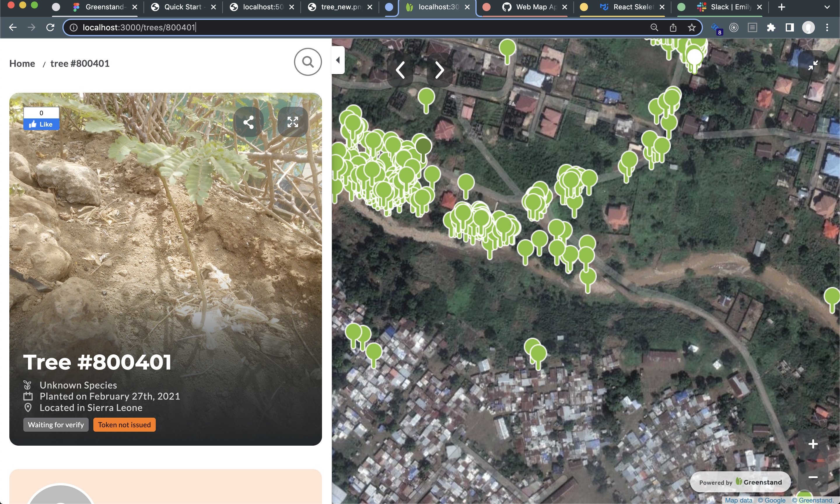
Task: Open Chrome three-dot menu
Action: [827, 27]
